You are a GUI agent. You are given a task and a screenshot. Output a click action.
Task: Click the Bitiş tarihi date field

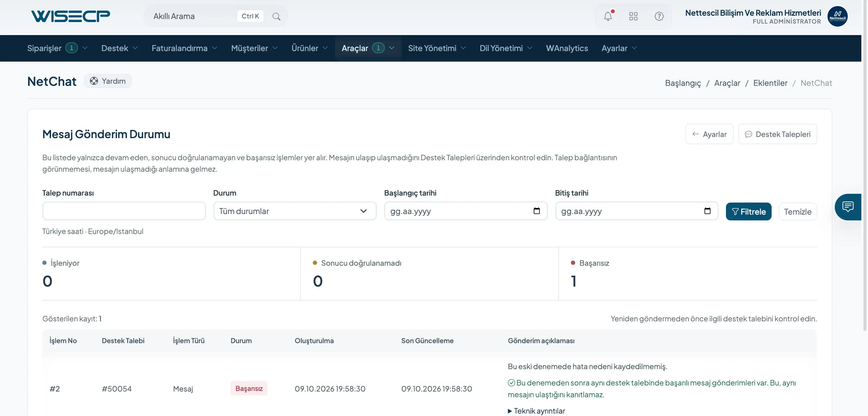[x=636, y=211]
